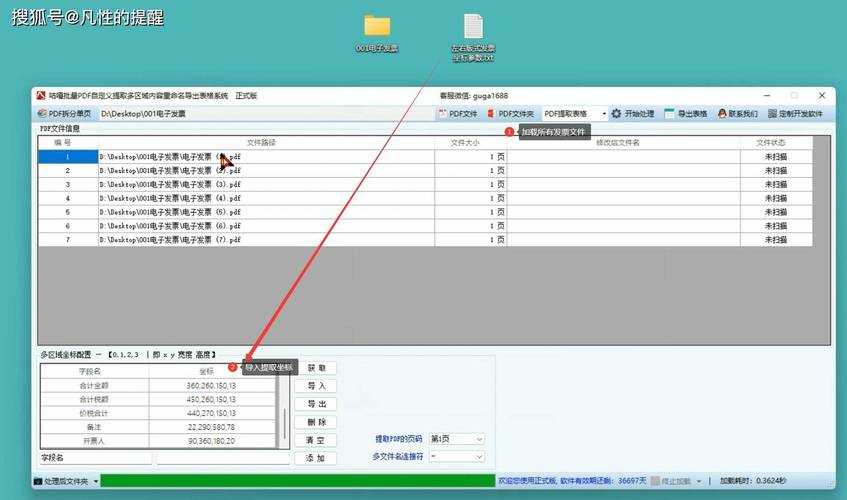This screenshot has width=847, height=500.
Task: Click the 导入 button
Action: (x=316, y=386)
